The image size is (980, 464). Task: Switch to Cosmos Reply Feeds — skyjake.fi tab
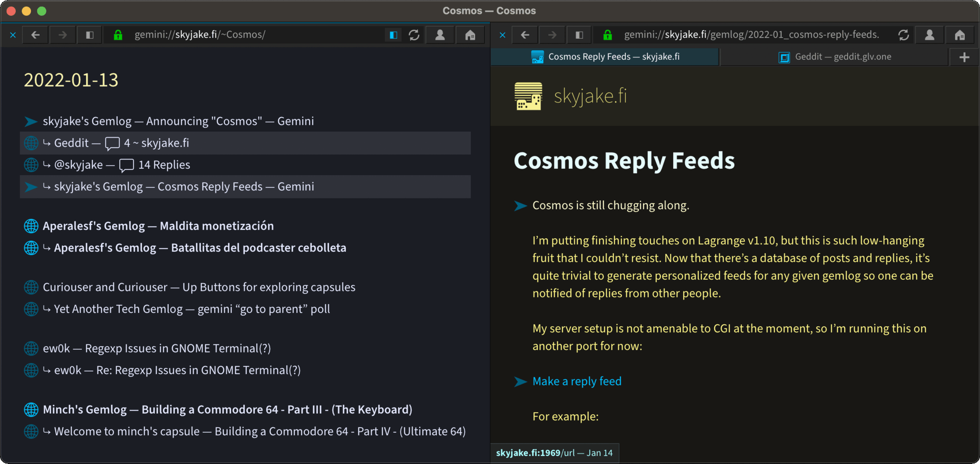pyautogui.click(x=605, y=57)
